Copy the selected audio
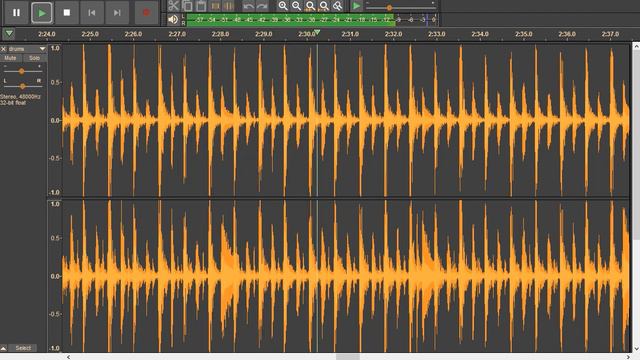The image size is (640, 360). point(187,6)
